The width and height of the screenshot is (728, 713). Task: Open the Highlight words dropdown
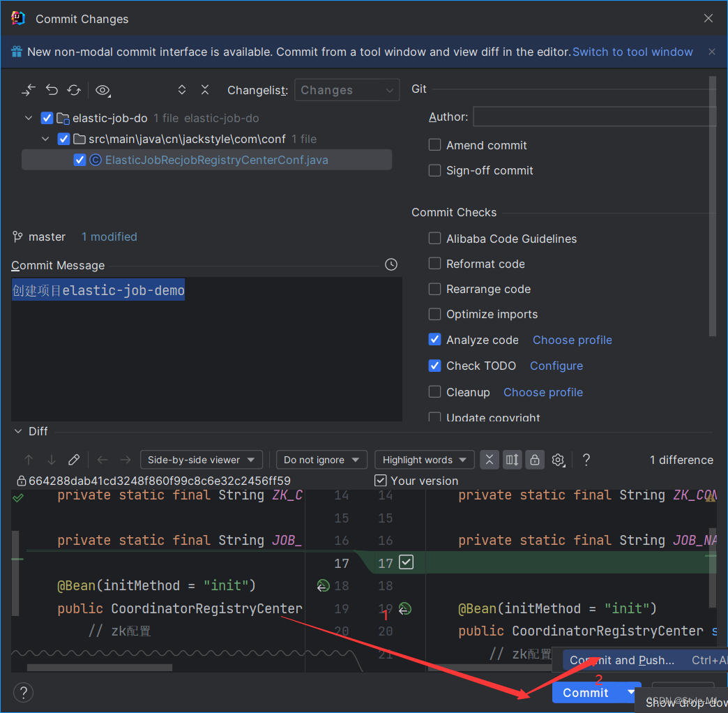click(425, 460)
